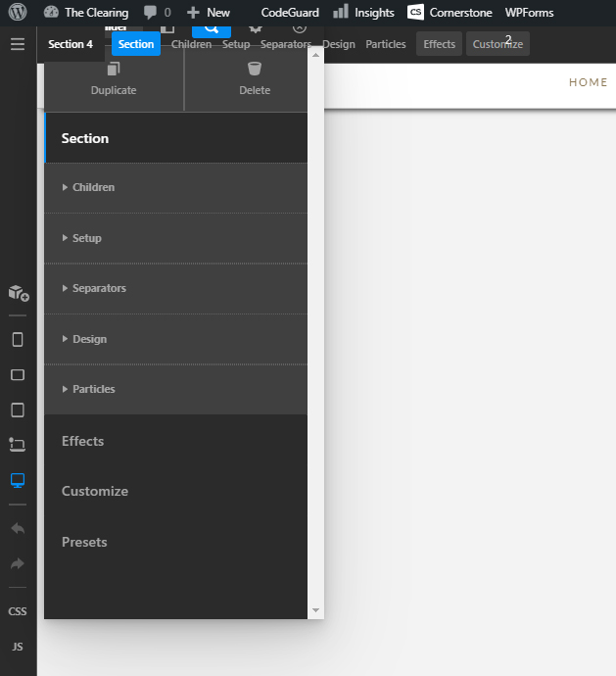Expand the Design group
The image size is (616, 676).
(89, 339)
